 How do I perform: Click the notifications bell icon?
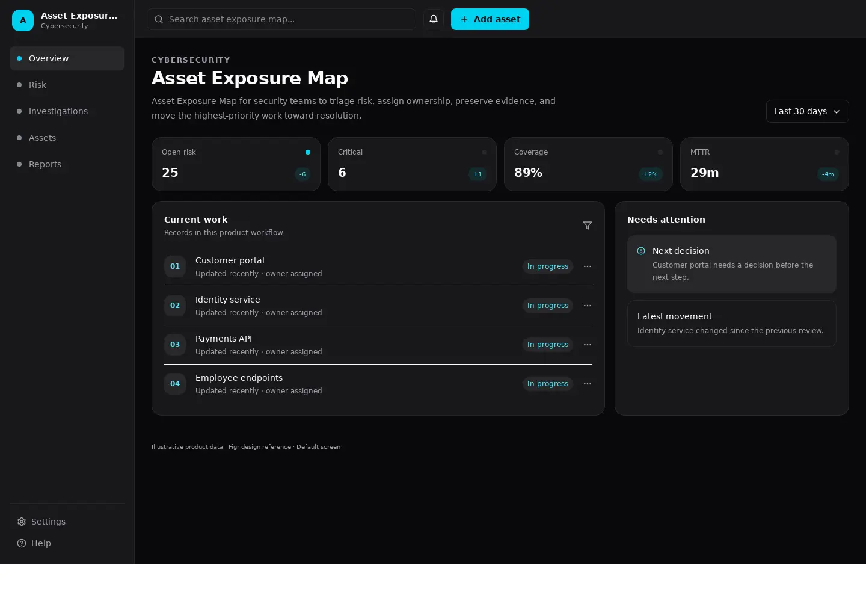(x=434, y=19)
